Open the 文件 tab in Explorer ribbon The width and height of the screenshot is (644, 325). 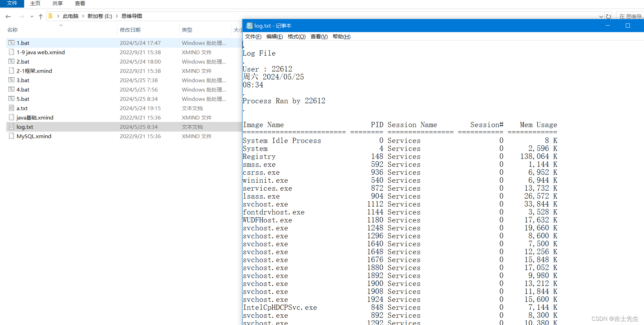coord(12,3)
